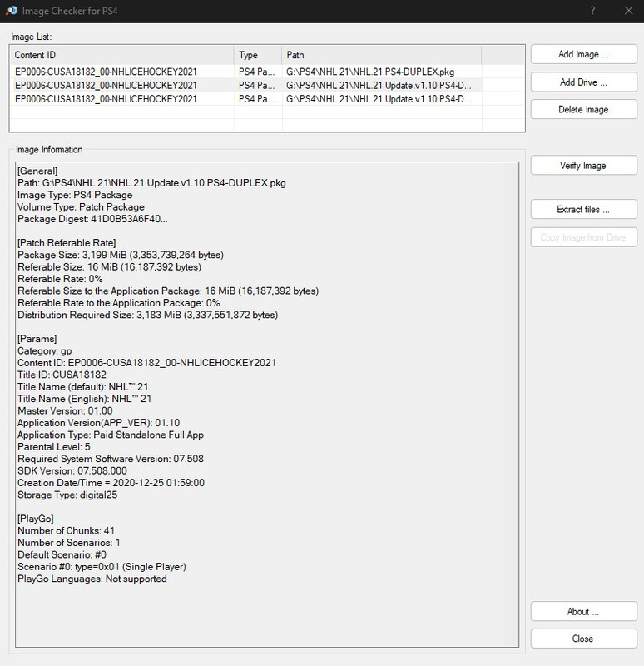Image resolution: width=644 pixels, height=666 pixels.
Task: Click the Referable Size: 16 MiB line
Action: 110,266
